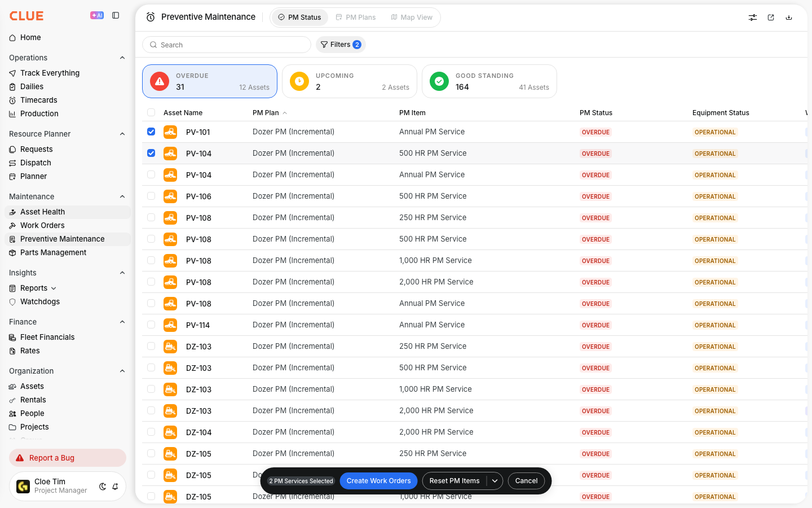This screenshot has height=508, width=812.
Task: Sort by the PM Plan column
Action: pyautogui.click(x=270, y=113)
